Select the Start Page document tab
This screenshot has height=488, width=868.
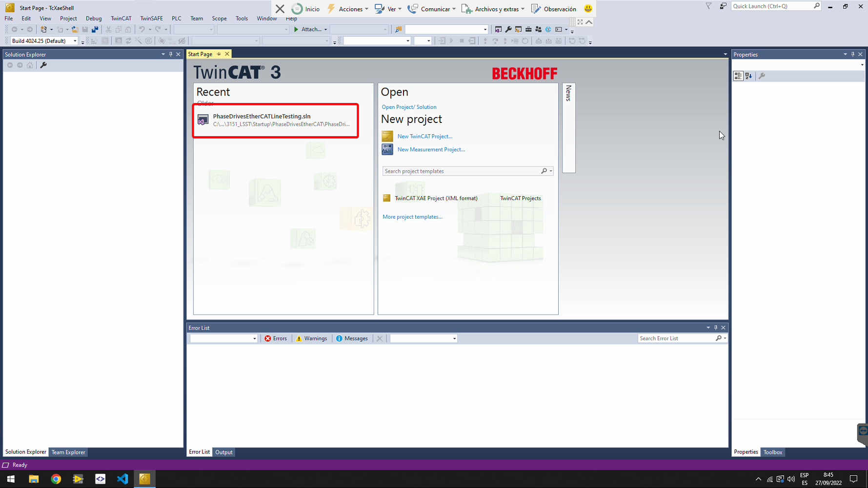click(200, 54)
